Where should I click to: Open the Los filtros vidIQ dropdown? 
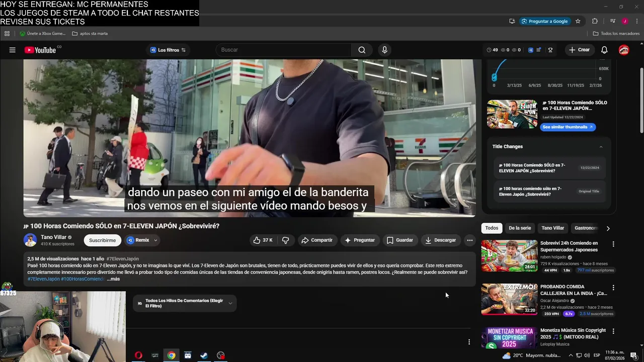168,50
